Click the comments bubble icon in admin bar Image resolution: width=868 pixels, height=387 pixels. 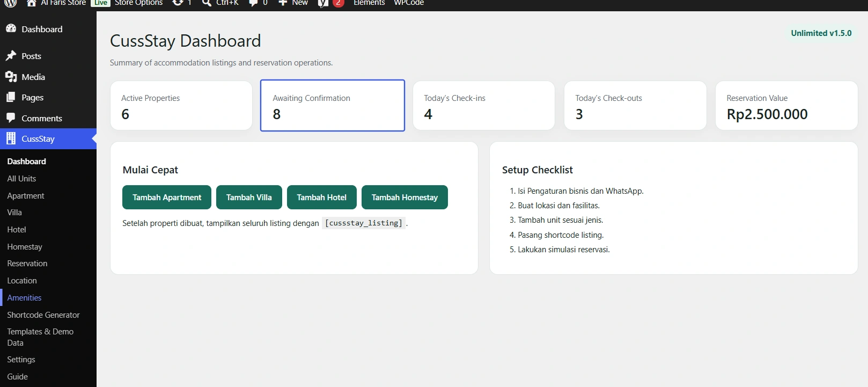(x=253, y=3)
